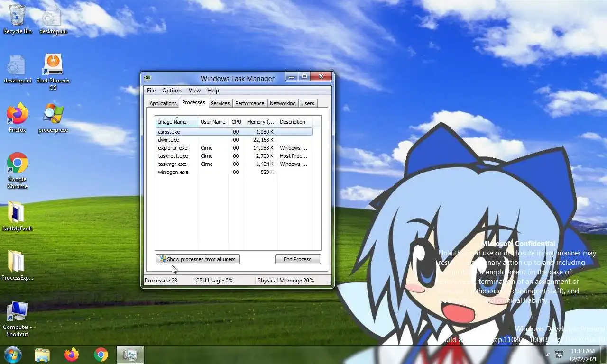The height and width of the screenshot is (364, 607).
Task: Select the taskhost.exe process row
Action: pyautogui.click(x=234, y=156)
